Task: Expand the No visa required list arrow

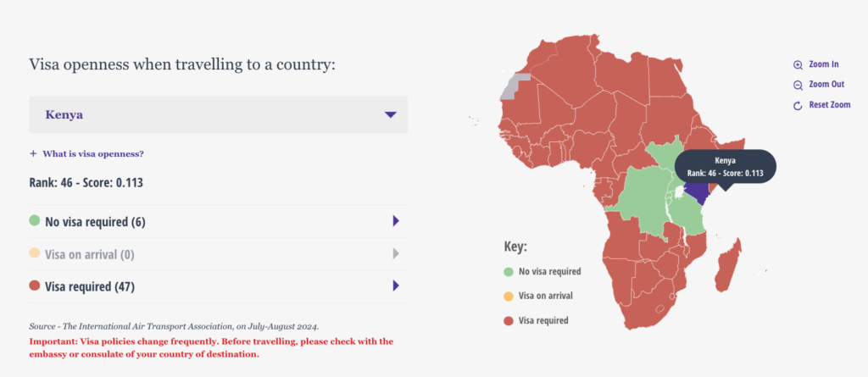Action: tap(395, 221)
